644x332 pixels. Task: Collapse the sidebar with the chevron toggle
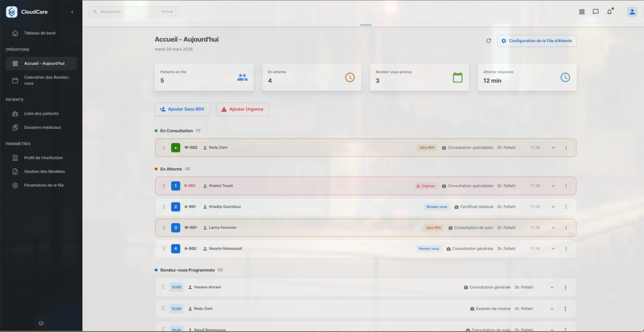[72, 12]
